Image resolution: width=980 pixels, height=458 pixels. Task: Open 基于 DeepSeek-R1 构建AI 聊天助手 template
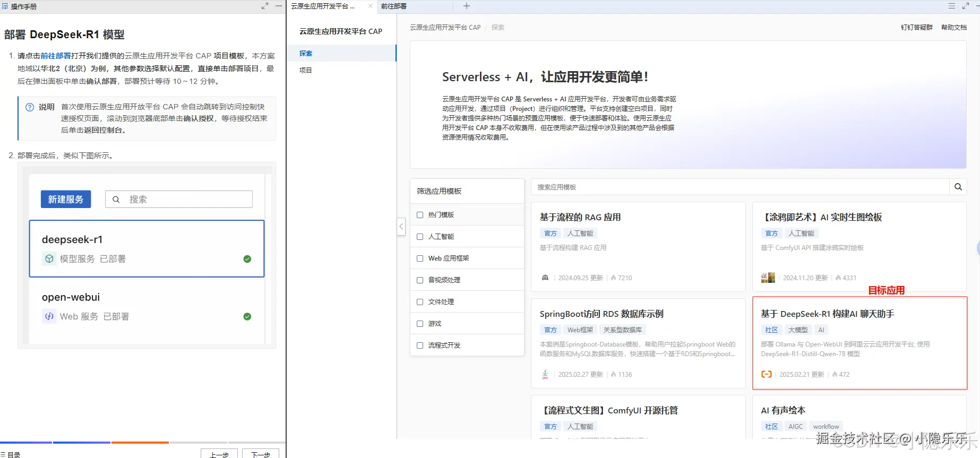pyautogui.click(x=860, y=343)
